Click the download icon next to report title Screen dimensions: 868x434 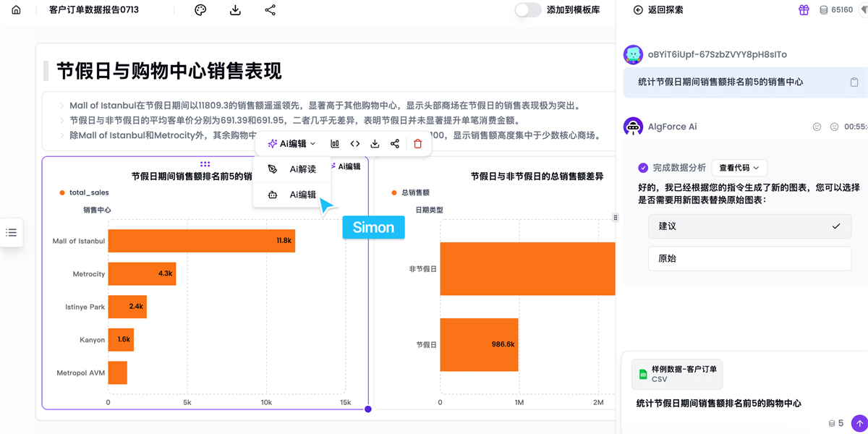coord(235,10)
